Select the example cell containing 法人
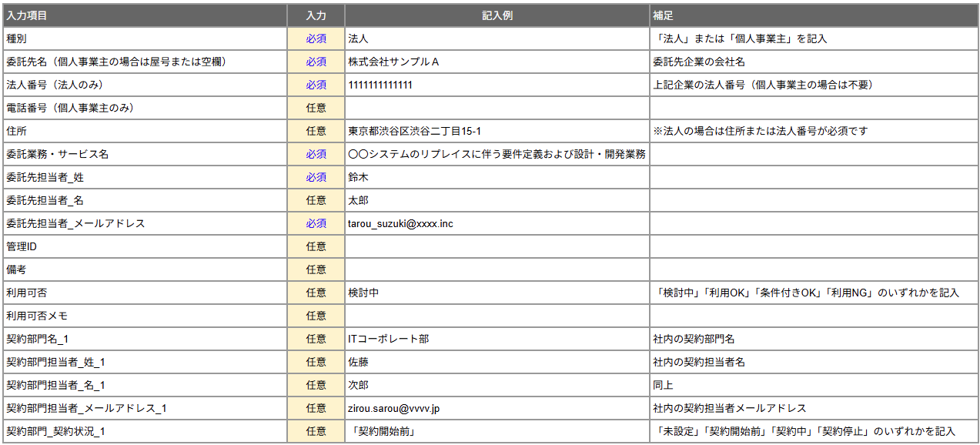This screenshot has height=445, width=980. pos(497,38)
